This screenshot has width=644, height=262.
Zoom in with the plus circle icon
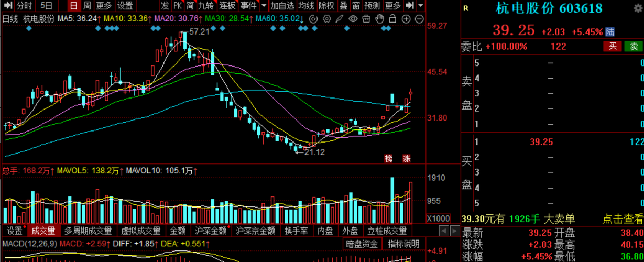[407, 19]
